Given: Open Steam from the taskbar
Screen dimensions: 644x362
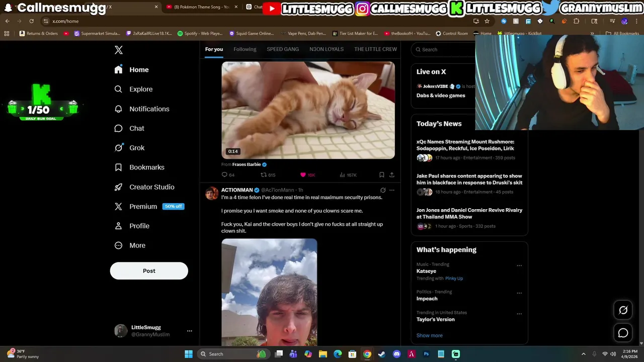Looking at the screenshot, I should coord(382,354).
